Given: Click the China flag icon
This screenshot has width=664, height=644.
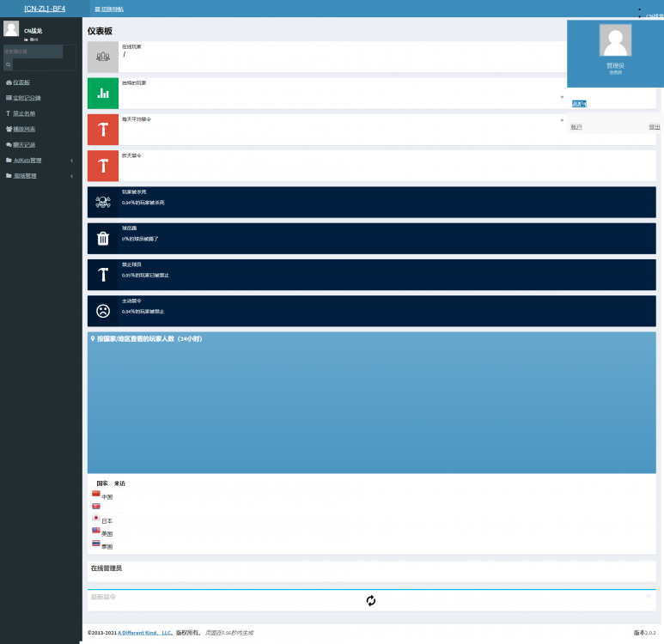Looking at the screenshot, I should tap(95, 495).
